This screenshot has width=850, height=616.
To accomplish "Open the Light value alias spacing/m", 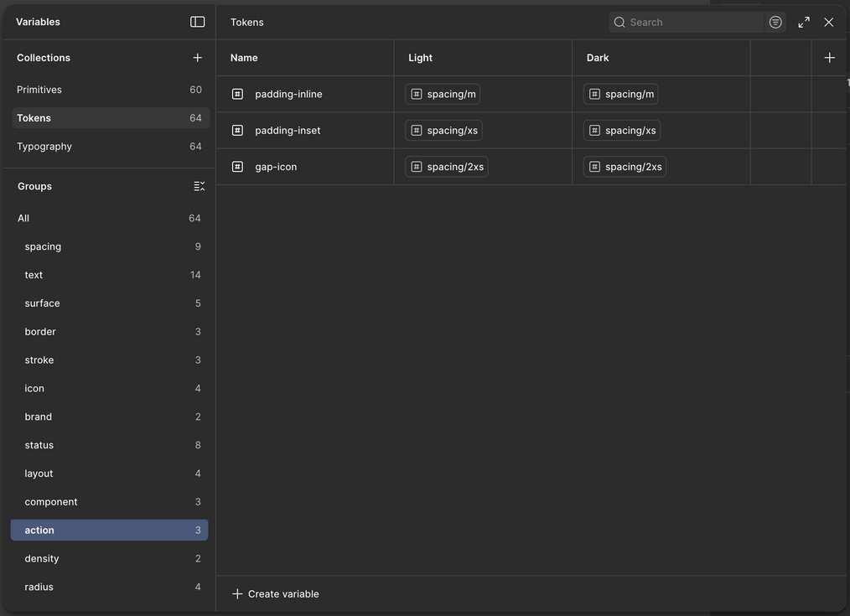I will click(x=443, y=94).
